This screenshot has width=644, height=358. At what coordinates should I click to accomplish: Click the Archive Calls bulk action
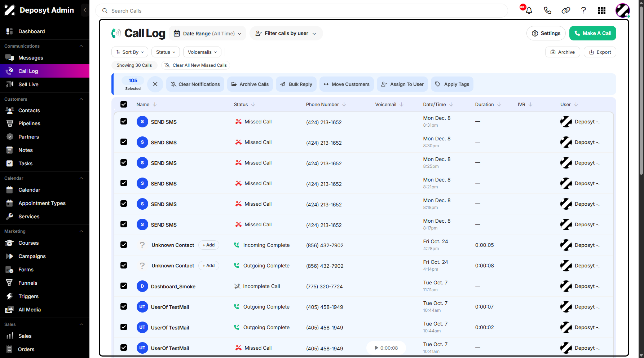pyautogui.click(x=250, y=84)
